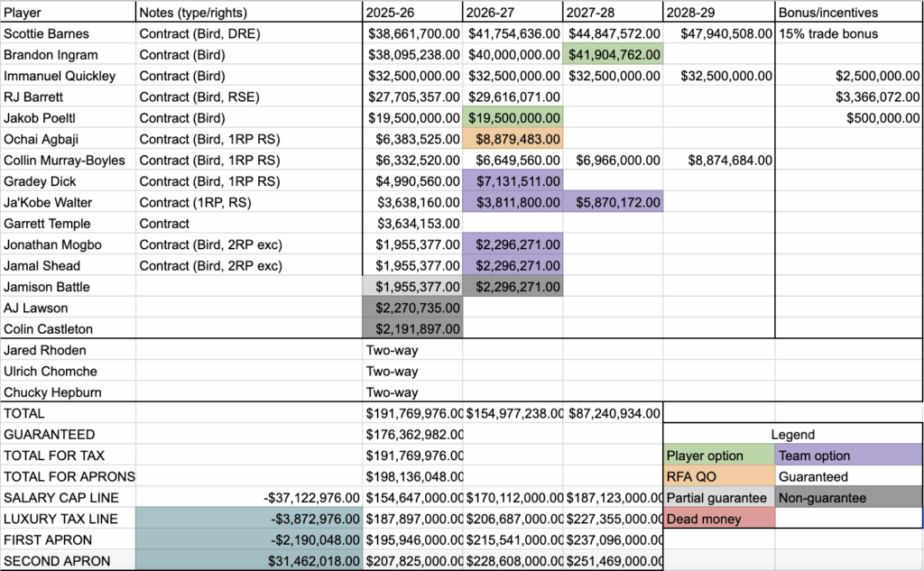
Task: Click the Contract (Bird, DRE) notes cell
Action: click(x=249, y=33)
